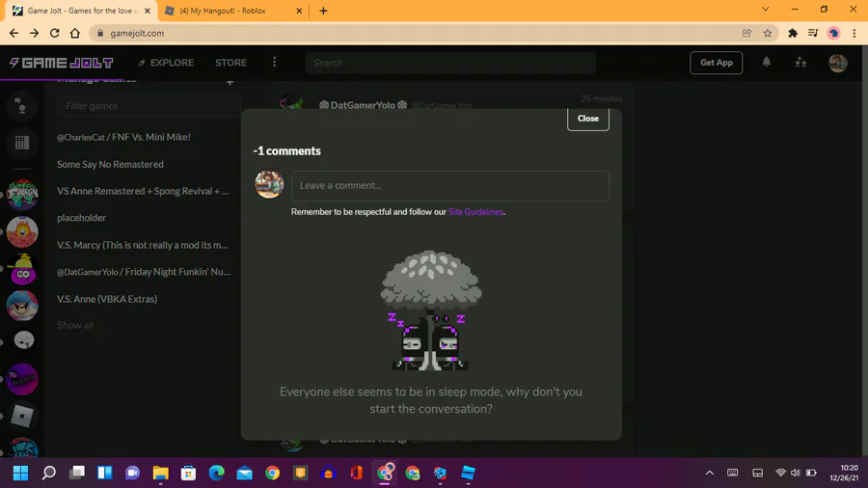Click the Get App button

pyautogui.click(x=716, y=63)
